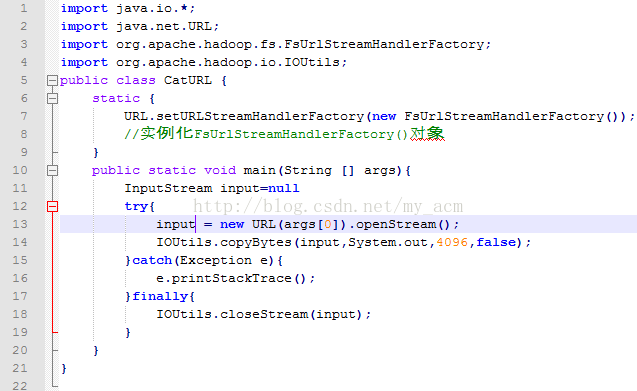Screen dimensions: 637x391
Task: Click 'main' in method signature
Action: pos(260,170)
